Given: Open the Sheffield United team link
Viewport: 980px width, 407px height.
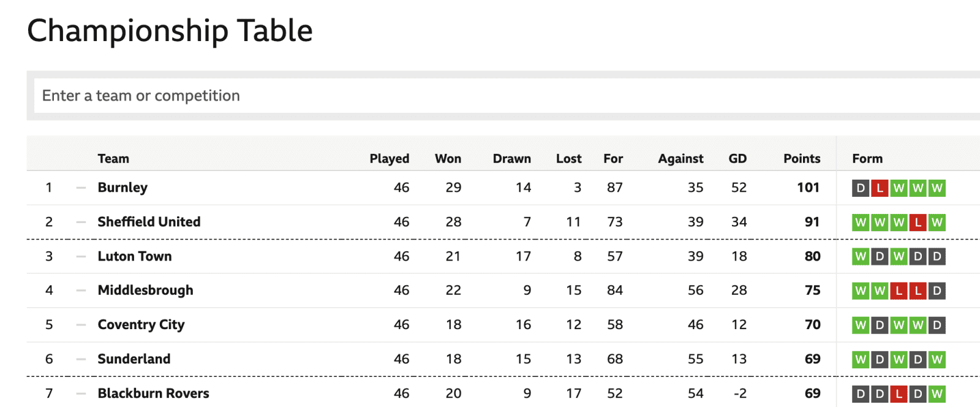Looking at the screenshot, I should (149, 222).
